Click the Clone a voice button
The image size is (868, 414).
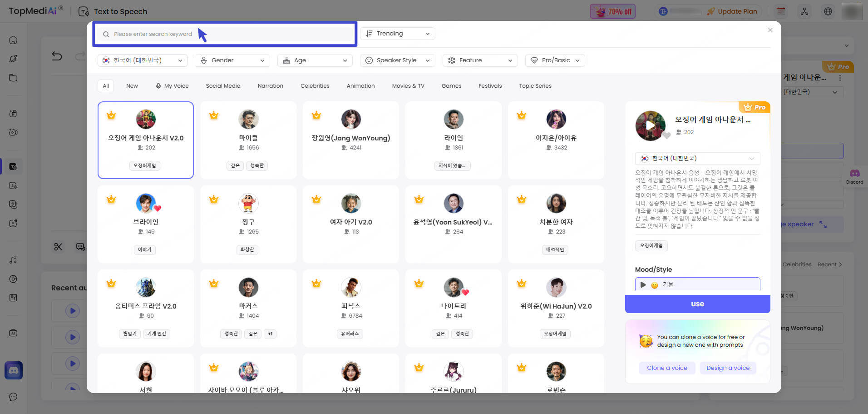click(x=667, y=368)
